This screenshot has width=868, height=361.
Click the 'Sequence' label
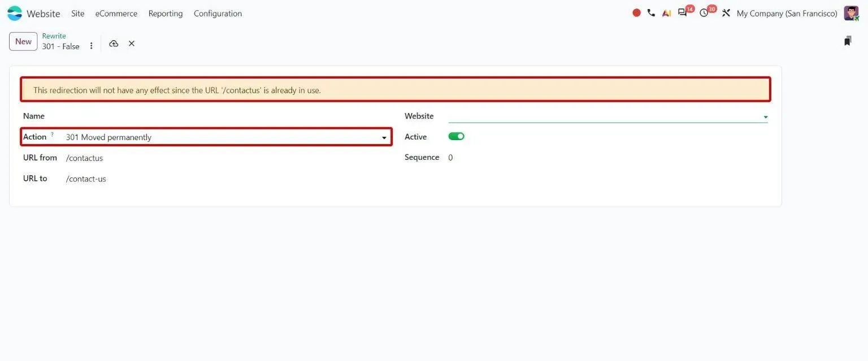coord(422,157)
